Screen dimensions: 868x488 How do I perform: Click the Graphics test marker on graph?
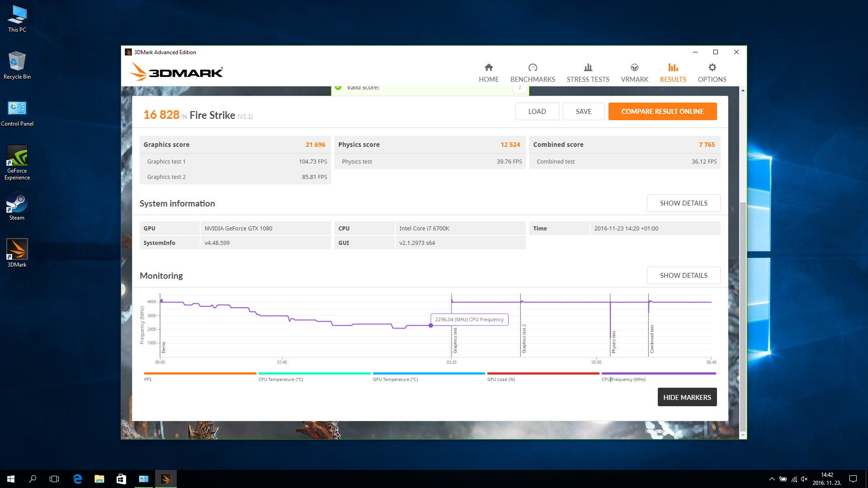click(x=455, y=340)
